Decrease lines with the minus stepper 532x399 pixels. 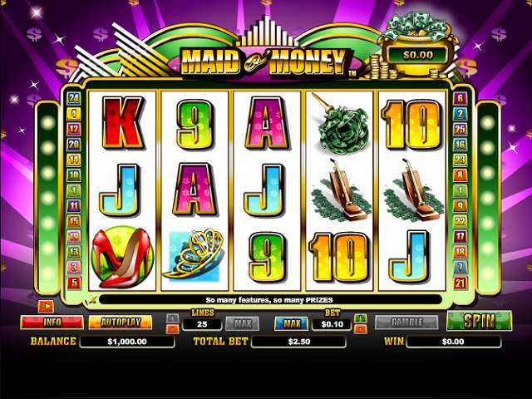tap(173, 329)
